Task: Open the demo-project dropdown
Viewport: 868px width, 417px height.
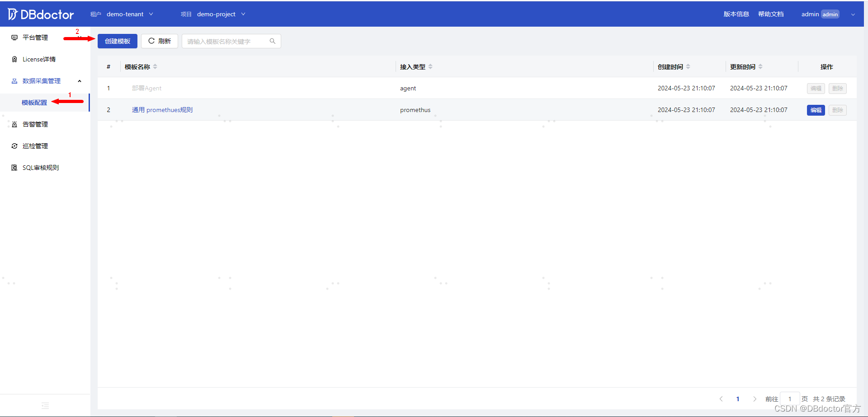Action: 221,14
